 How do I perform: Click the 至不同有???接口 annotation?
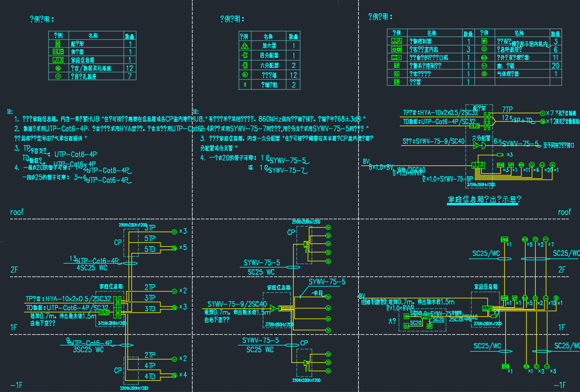(559, 146)
